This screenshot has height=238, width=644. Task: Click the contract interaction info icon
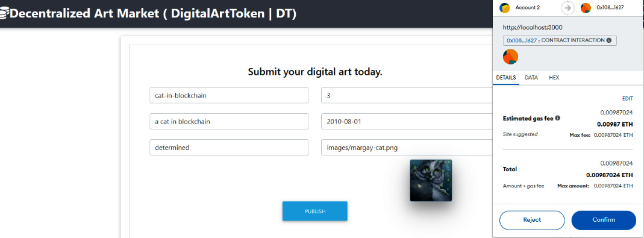click(x=608, y=40)
